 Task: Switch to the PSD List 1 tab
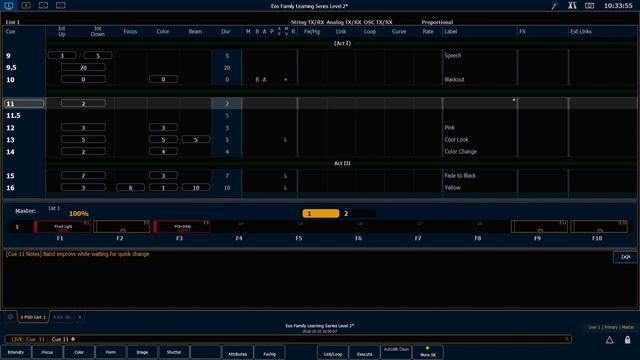coord(33,317)
